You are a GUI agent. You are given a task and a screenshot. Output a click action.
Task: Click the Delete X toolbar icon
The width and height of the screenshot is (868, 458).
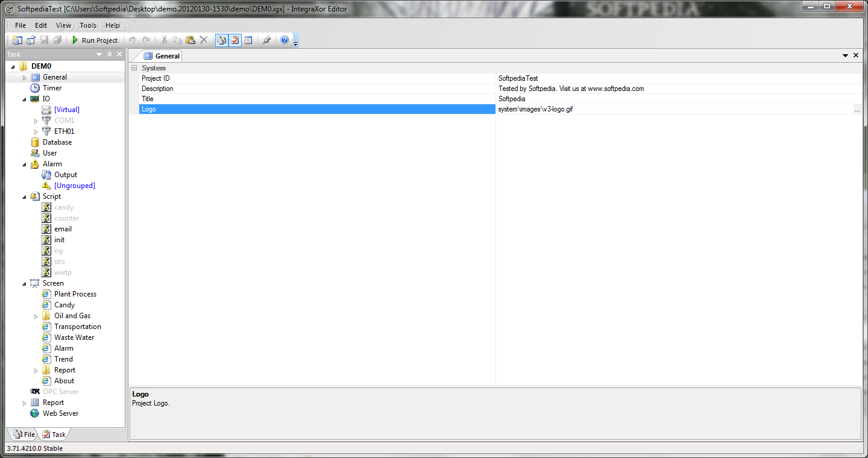(x=203, y=40)
